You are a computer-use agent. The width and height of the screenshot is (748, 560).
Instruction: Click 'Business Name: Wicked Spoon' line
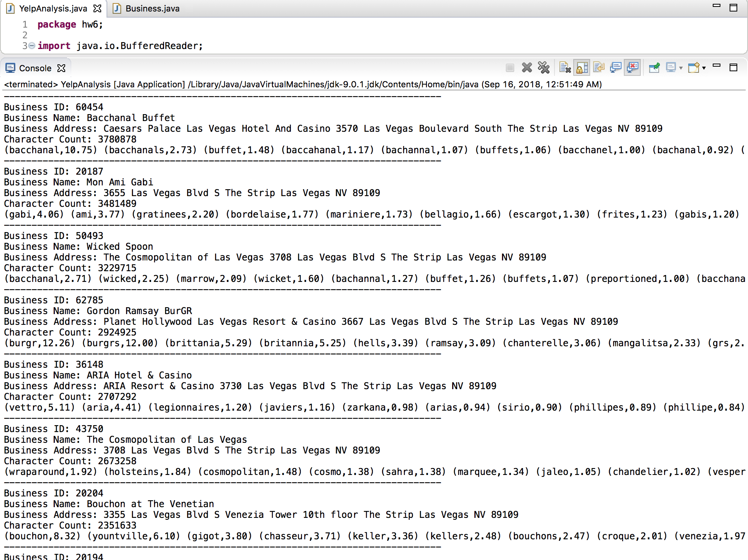click(x=79, y=246)
